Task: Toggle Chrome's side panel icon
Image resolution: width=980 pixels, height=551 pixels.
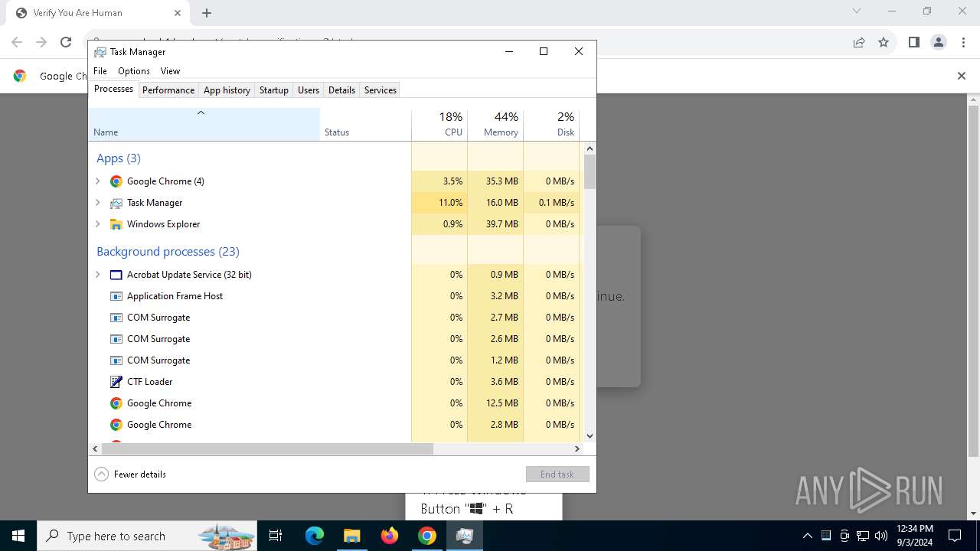Action: click(914, 43)
